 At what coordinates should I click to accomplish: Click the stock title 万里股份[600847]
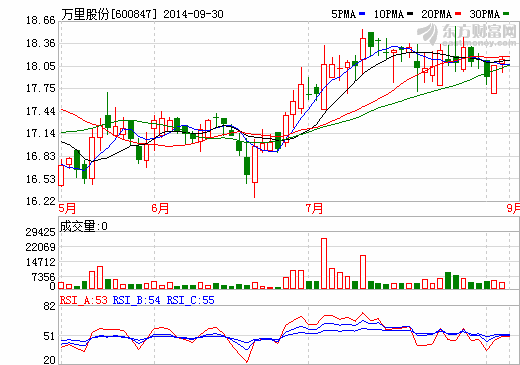tap(109, 14)
